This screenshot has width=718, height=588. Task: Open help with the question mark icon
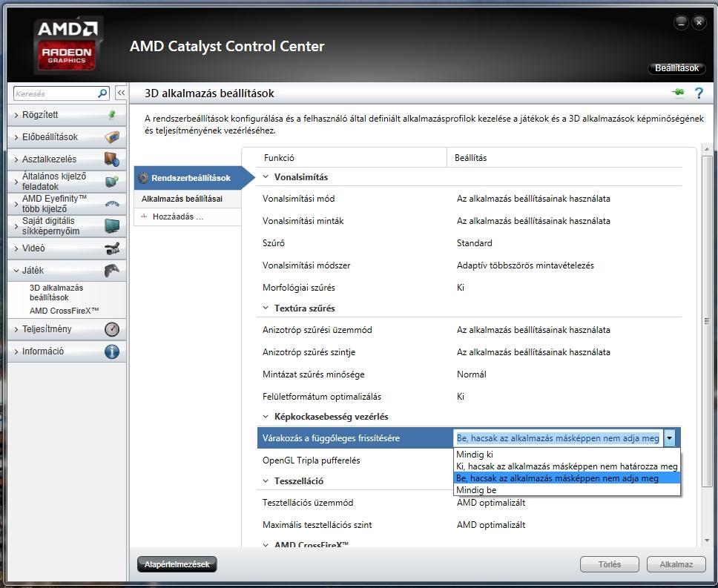click(699, 93)
